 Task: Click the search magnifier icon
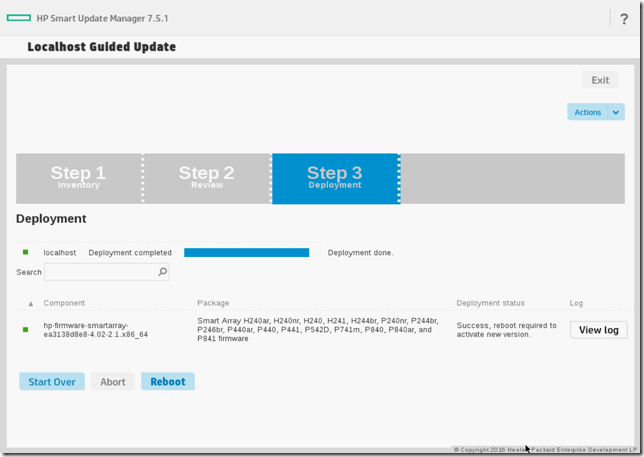coord(163,272)
